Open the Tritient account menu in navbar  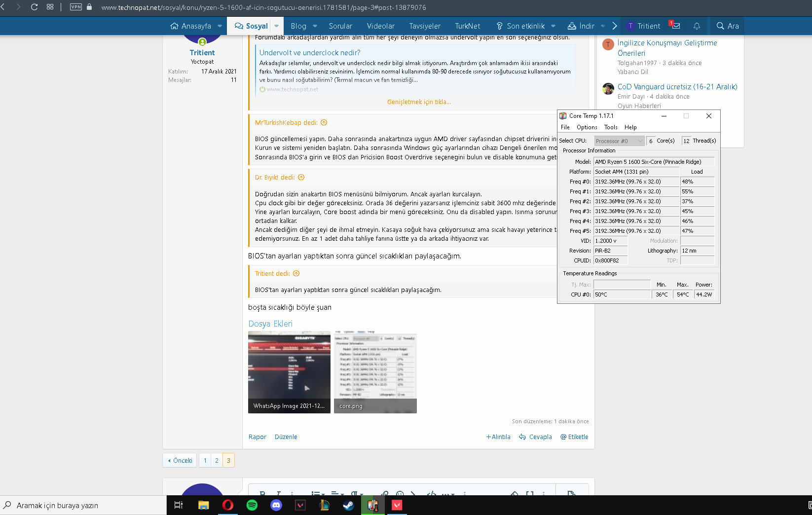(x=643, y=26)
